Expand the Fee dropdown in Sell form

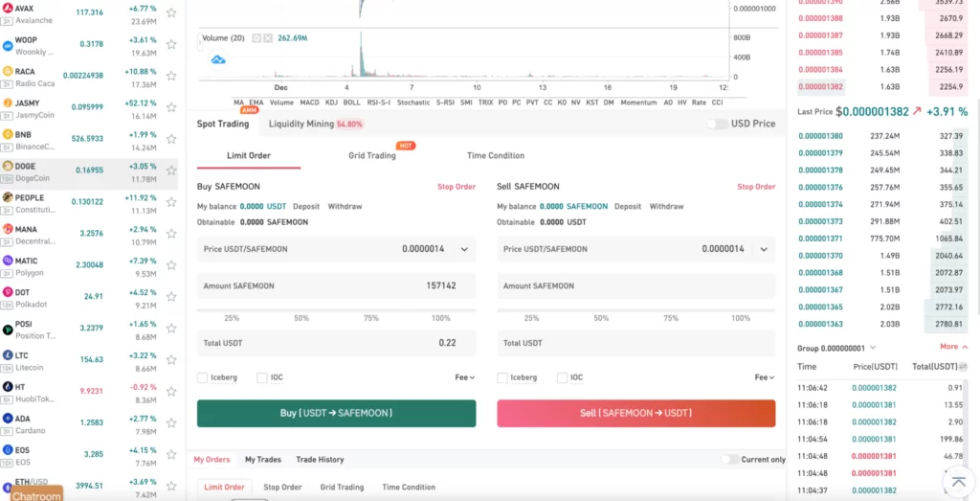click(x=765, y=377)
